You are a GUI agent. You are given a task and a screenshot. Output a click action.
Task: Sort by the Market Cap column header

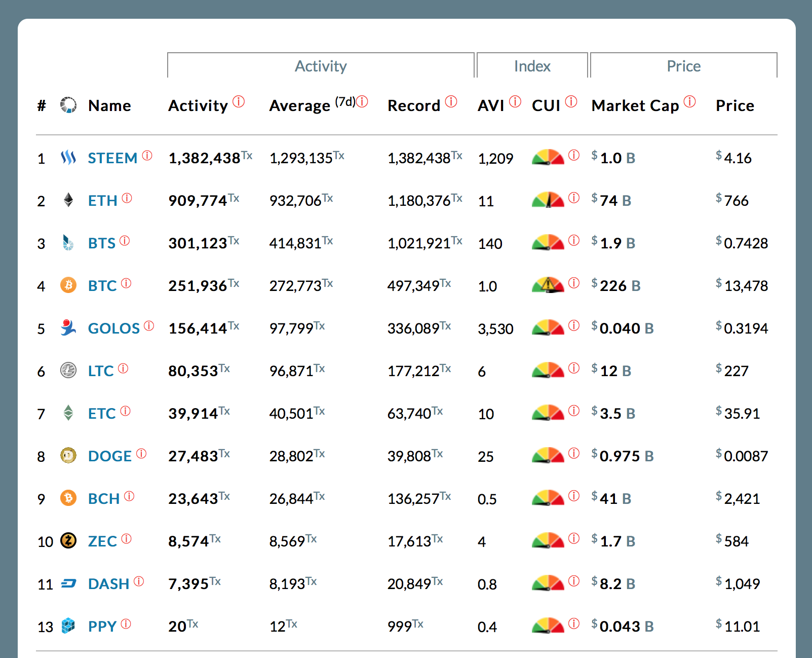635,105
